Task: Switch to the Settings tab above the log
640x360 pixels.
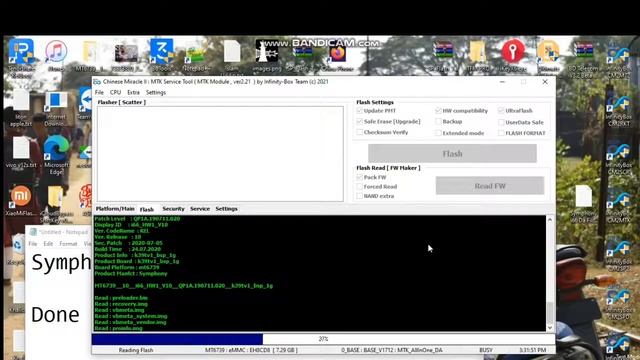Action: tap(227, 209)
